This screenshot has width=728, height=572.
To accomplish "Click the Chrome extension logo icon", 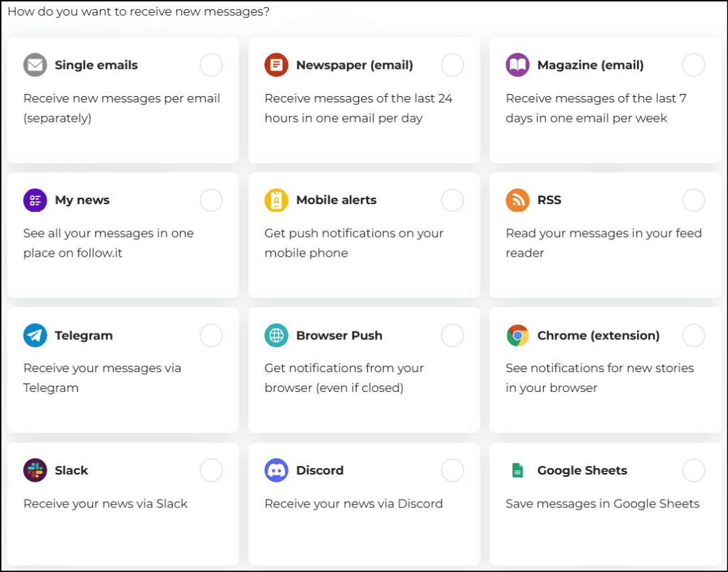I will (518, 336).
